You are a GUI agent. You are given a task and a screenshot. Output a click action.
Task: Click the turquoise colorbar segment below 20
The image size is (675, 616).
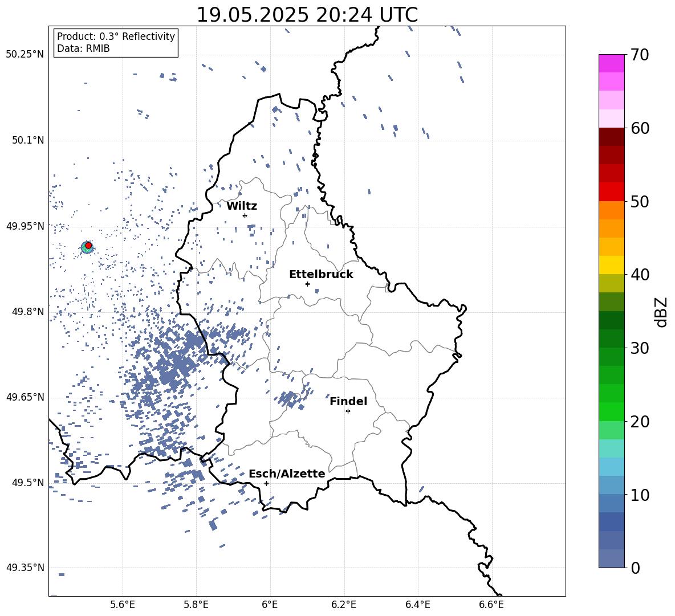click(x=611, y=448)
